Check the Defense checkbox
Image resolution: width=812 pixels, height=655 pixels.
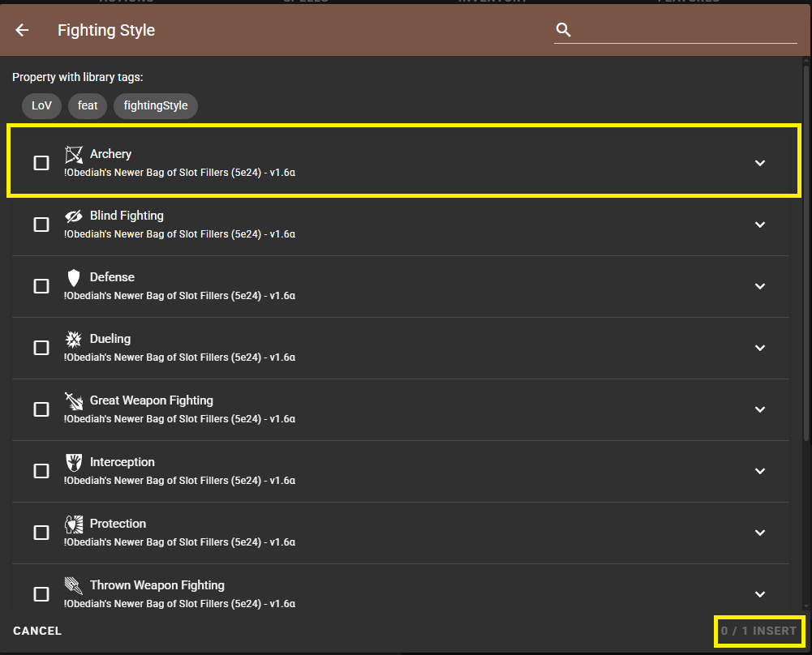coord(41,286)
